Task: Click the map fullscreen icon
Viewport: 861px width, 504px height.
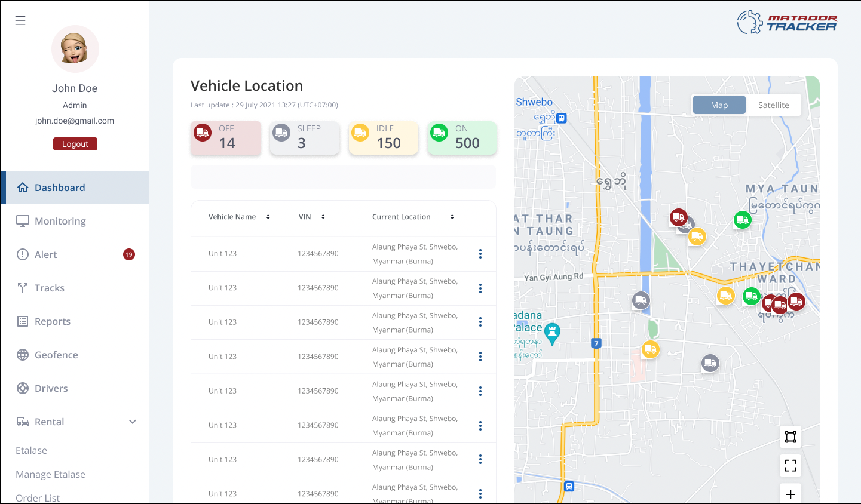Action: 790,466
